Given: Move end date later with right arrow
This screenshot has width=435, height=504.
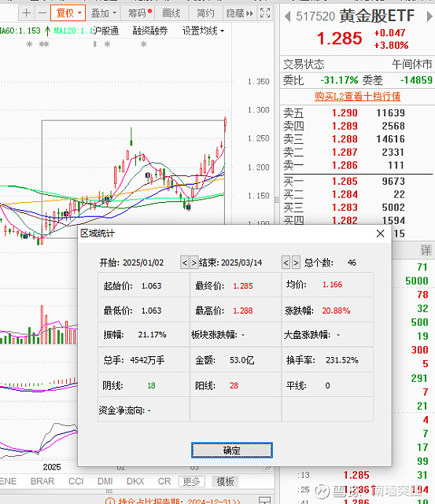Looking at the screenshot, I should coord(296,263).
